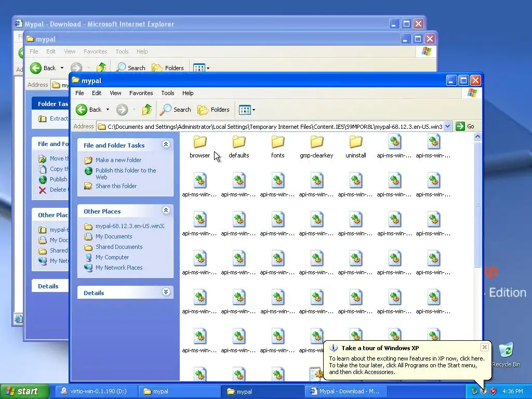The width and height of the screenshot is (532, 399).
Task: Open Views button in front window toolbar
Action: click(x=247, y=110)
